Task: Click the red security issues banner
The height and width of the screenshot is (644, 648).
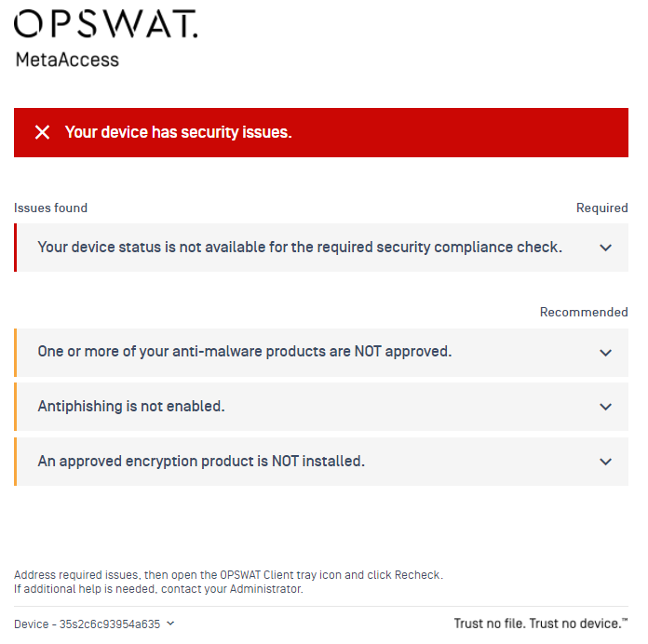Action: click(321, 132)
